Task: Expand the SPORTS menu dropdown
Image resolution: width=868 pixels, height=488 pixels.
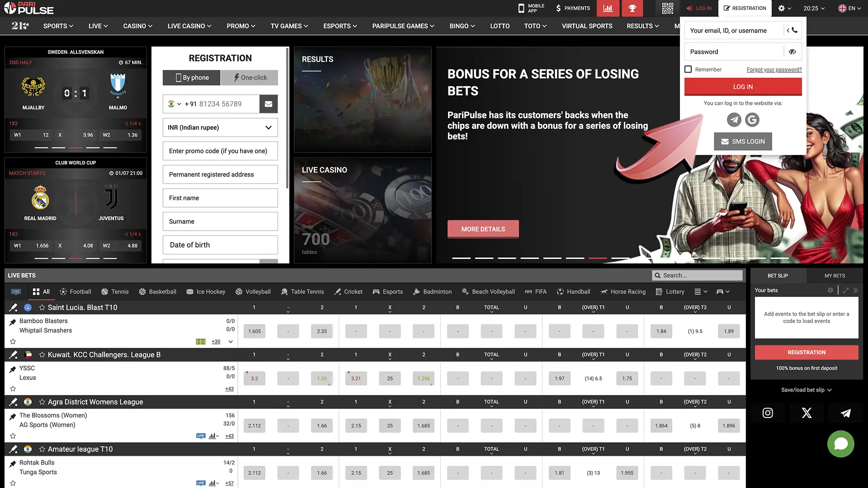Action: click(58, 26)
